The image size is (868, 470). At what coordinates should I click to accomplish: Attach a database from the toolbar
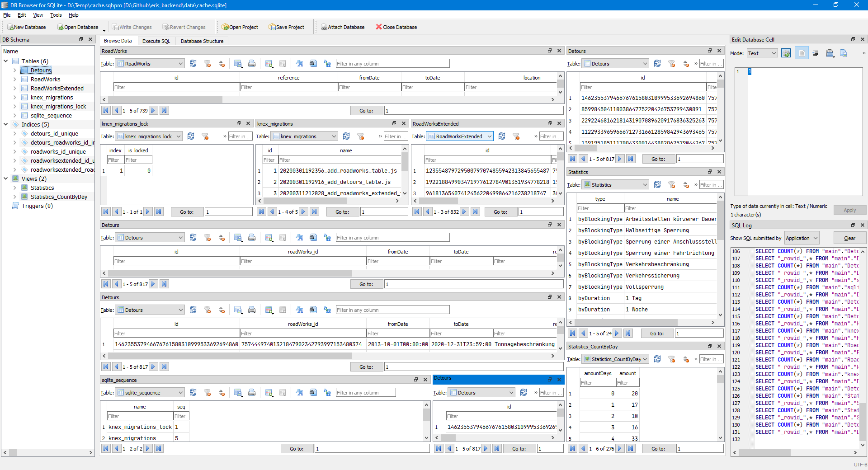coord(343,27)
